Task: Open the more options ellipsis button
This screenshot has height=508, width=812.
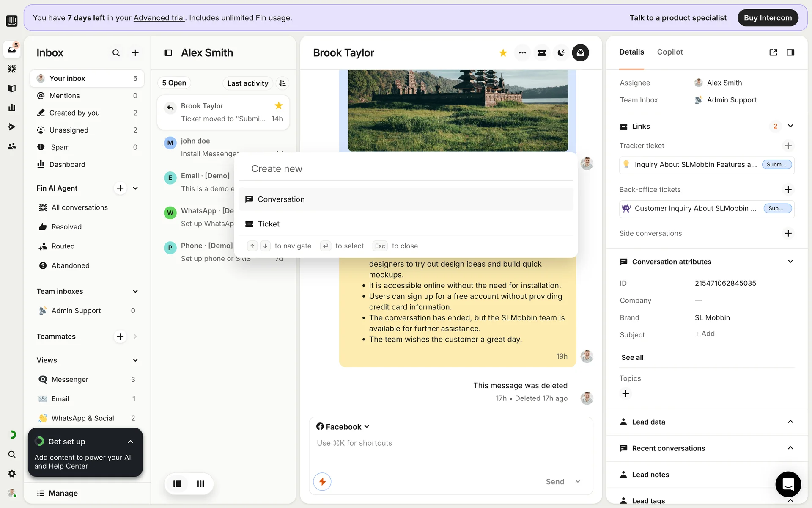Action: point(522,53)
